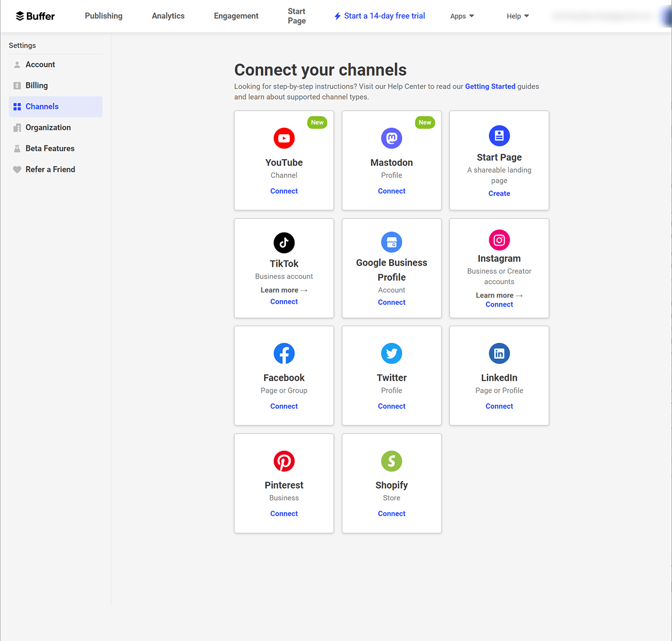The image size is (672, 641).
Task: Connect an Instagram account
Action: coord(499,304)
